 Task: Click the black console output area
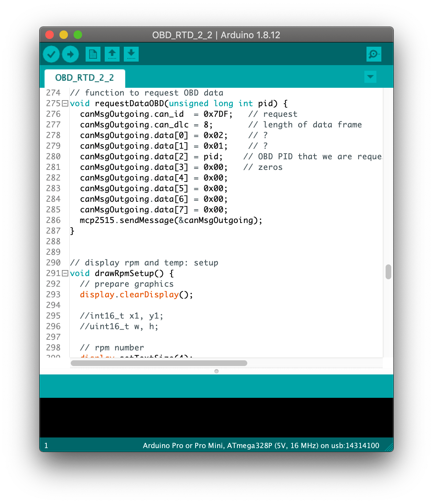tap(216, 418)
